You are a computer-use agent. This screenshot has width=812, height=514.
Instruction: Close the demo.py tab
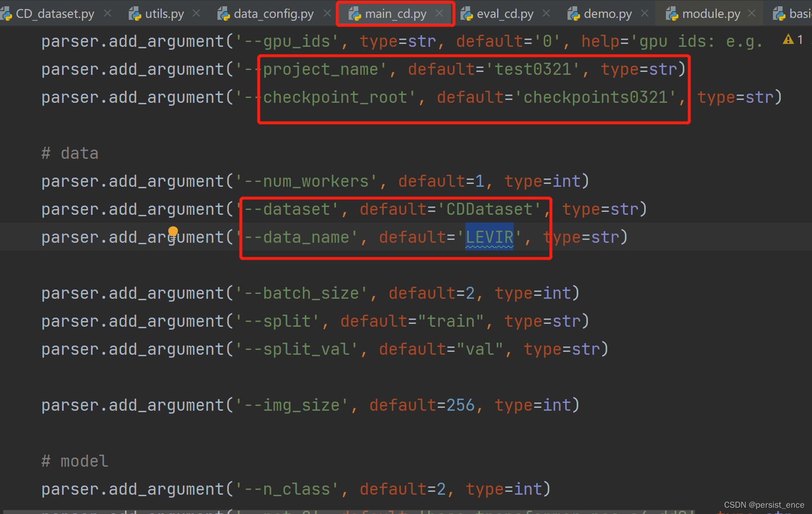pos(645,14)
